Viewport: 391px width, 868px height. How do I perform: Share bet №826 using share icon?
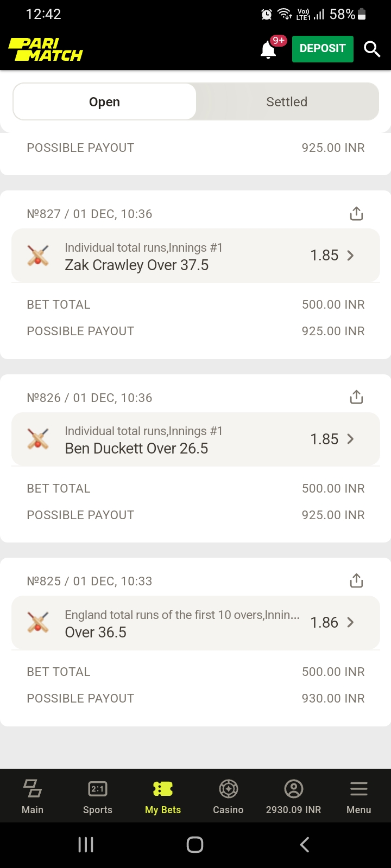coord(356,397)
